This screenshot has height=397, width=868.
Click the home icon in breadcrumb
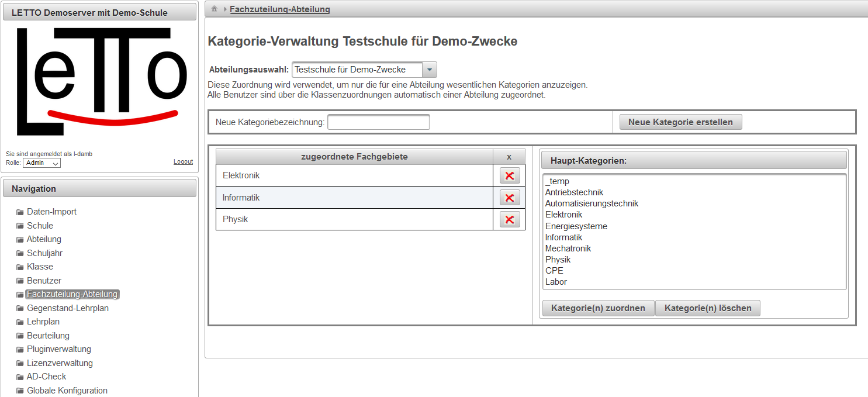[215, 9]
